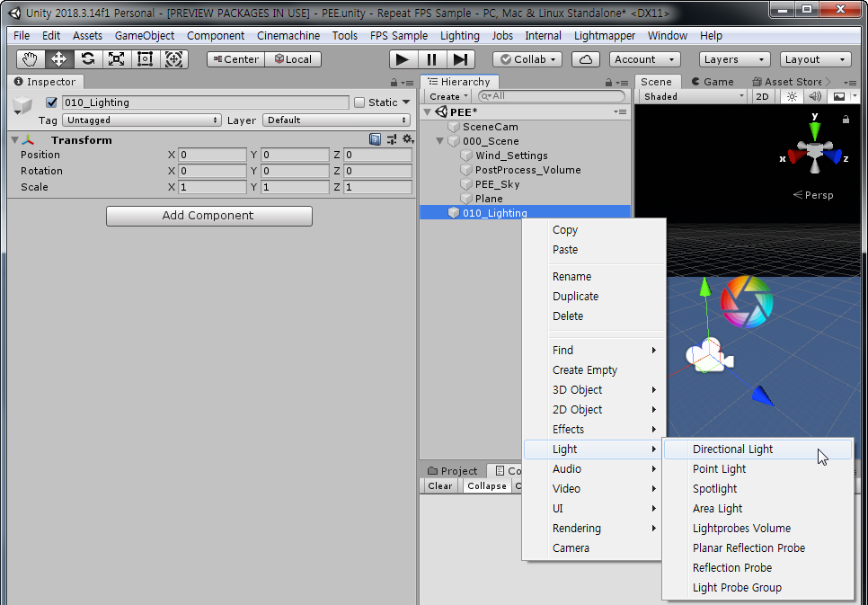The image size is (868, 605).
Task: Open the Tag dropdown showing Untagged
Action: (x=142, y=120)
